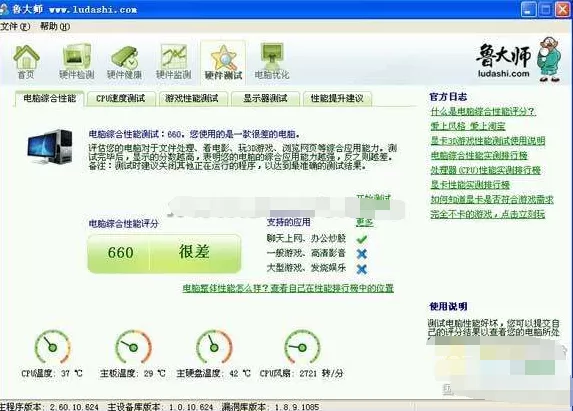
Task: Switch to 游戏性能测试 tab
Action: click(x=192, y=99)
